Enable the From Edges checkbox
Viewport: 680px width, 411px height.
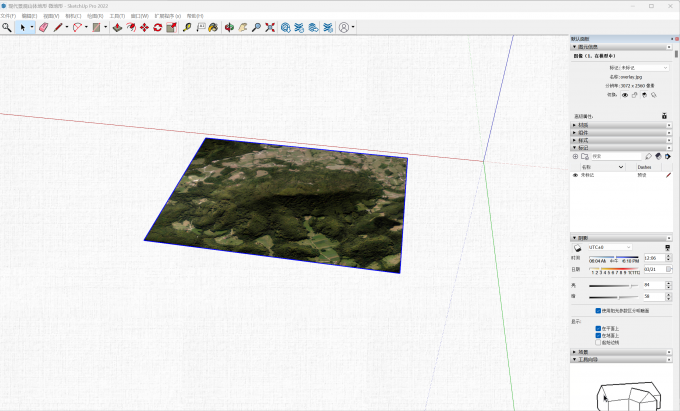(598, 342)
